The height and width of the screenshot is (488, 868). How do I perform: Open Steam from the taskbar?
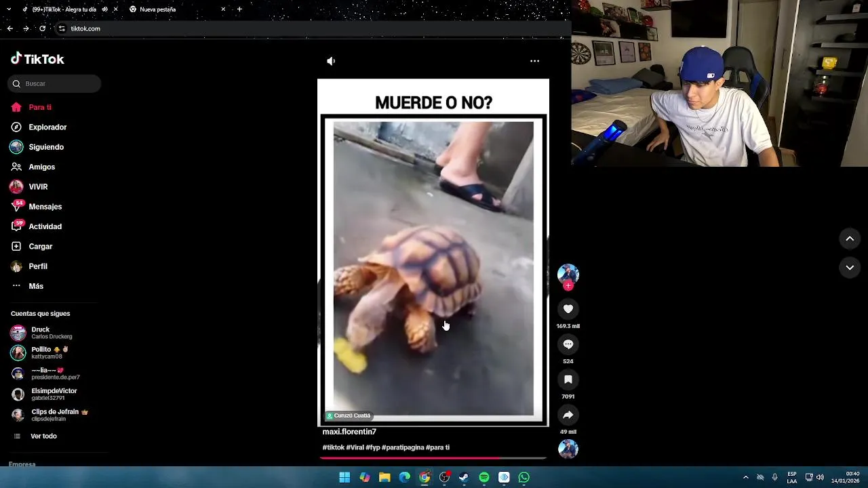(x=464, y=477)
